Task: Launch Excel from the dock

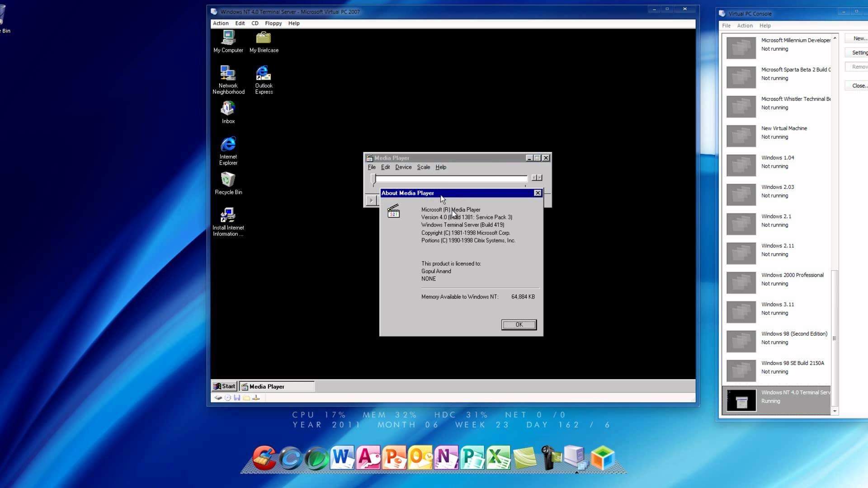Action: click(x=499, y=458)
